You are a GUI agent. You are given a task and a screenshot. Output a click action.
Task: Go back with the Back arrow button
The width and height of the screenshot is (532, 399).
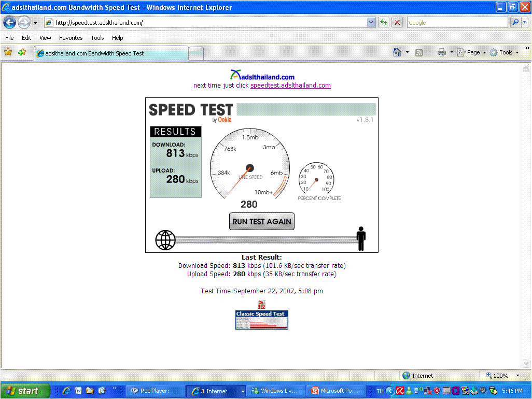pyautogui.click(x=9, y=23)
